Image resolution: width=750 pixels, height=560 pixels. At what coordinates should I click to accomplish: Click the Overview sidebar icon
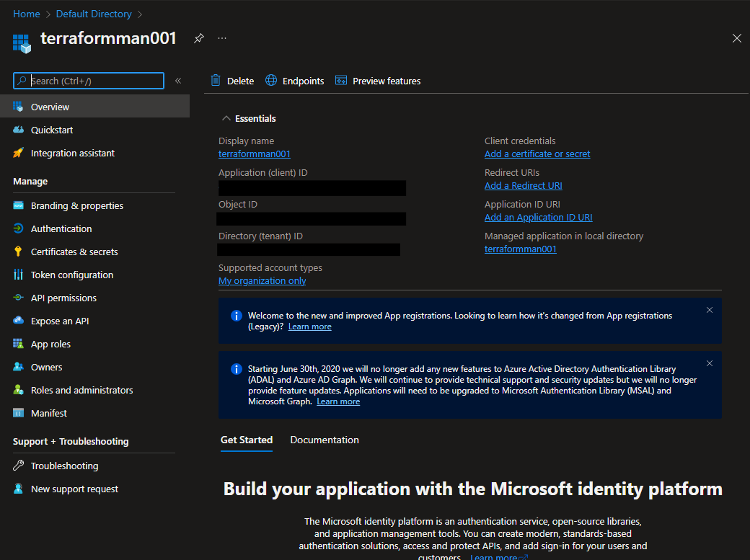click(18, 107)
